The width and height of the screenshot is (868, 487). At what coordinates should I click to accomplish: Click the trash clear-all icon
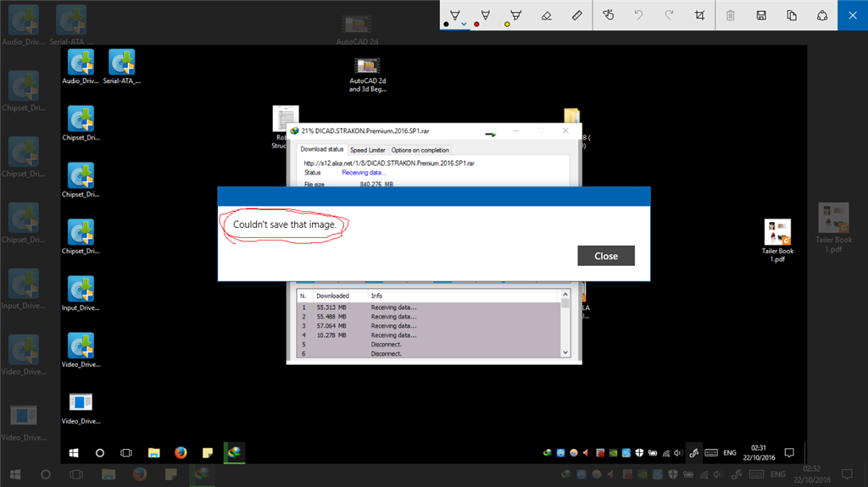pyautogui.click(x=731, y=15)
